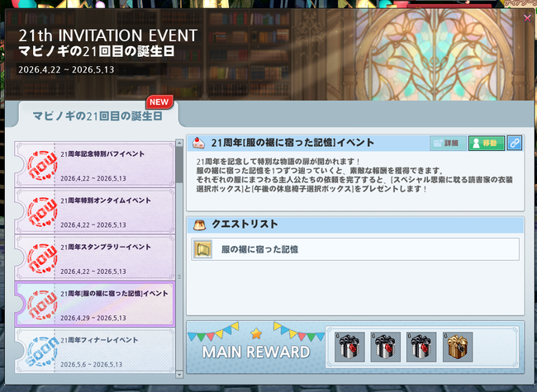Click the 2026.4.22 ~ 2026.5.13 header date

[66, 70]
